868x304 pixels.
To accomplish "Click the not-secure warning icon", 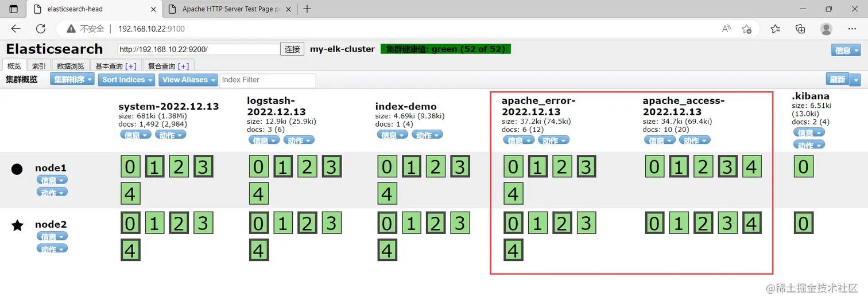I will (x=71, y=29).
